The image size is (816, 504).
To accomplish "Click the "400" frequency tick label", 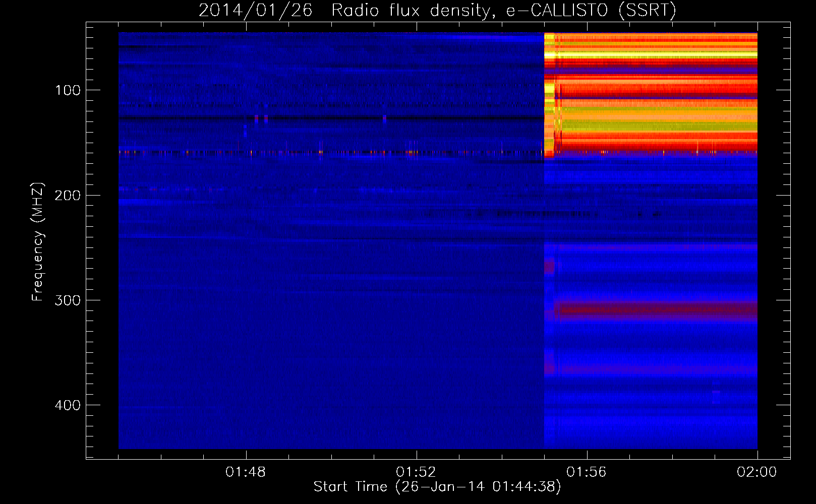I will (68, 405).
